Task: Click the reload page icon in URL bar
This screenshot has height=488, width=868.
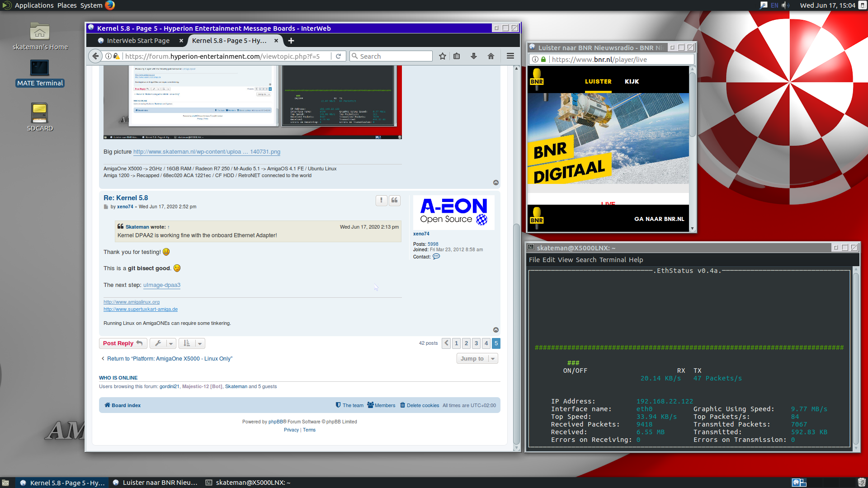Action: (x=338, y=56)
